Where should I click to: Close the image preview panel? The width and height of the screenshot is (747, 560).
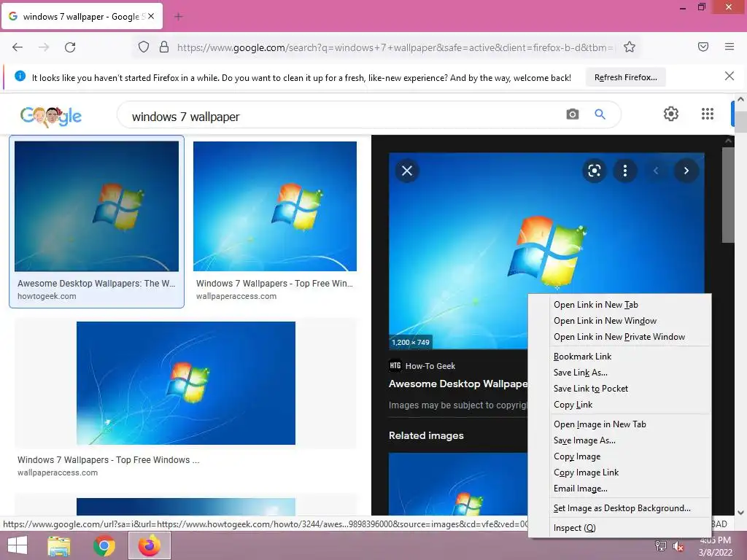(x=407, y=171)
